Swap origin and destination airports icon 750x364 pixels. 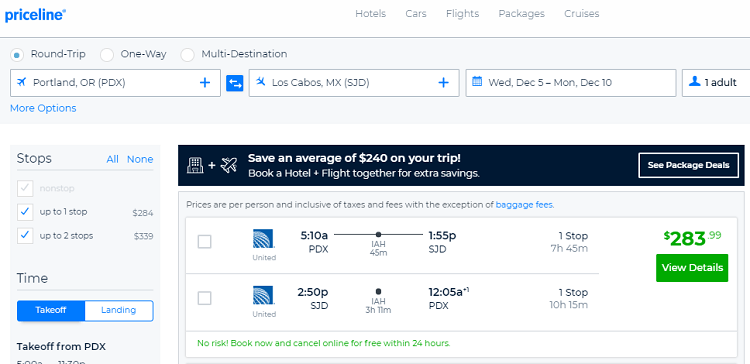point(235,83)
